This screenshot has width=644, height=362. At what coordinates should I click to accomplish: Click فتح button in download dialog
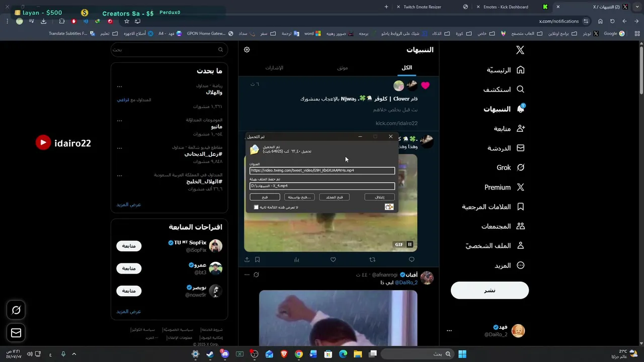coord(265,197)
